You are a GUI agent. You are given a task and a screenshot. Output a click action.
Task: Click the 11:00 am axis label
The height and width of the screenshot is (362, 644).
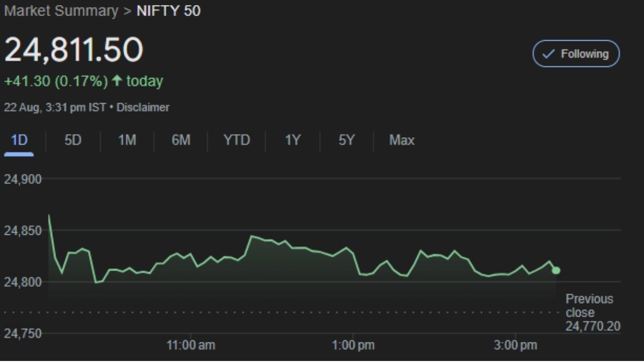(191, 345)
